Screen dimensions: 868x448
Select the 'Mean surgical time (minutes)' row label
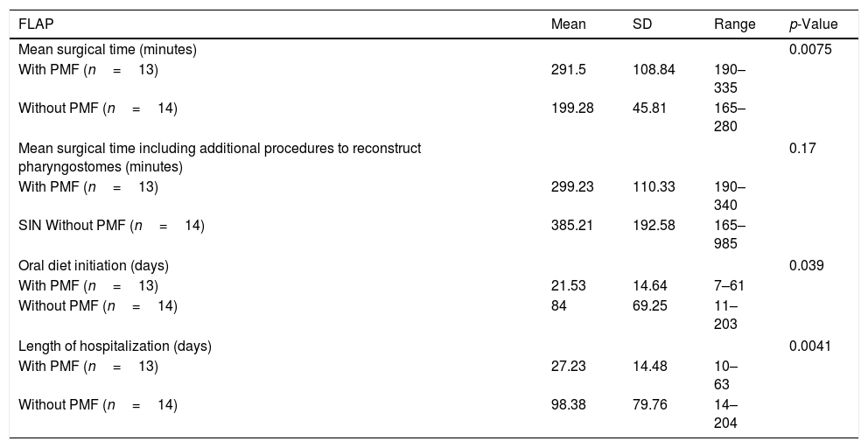point(108,51)
